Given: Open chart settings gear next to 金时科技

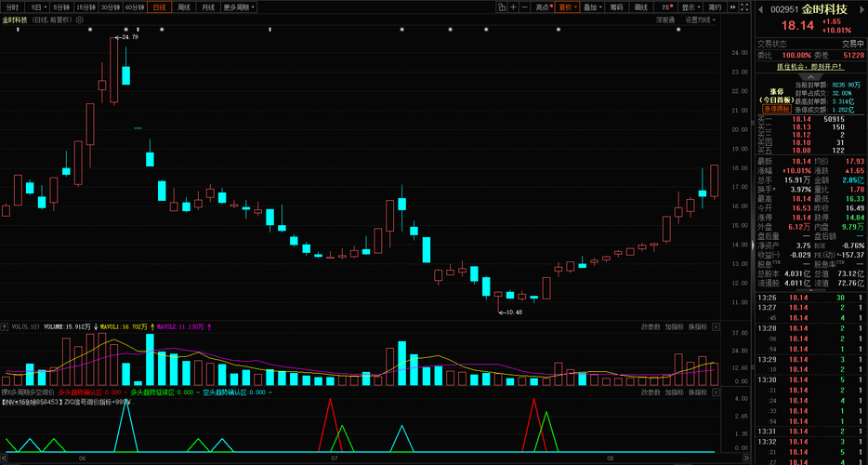Looking at the screenshot, I should pyautogui.click(x=79, y=20).
